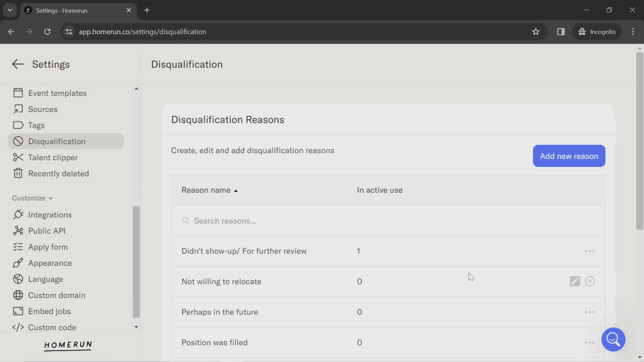This screenshot has height=362, width=644.
Task: Click the Apply form checklist icon
Action: 18,247
